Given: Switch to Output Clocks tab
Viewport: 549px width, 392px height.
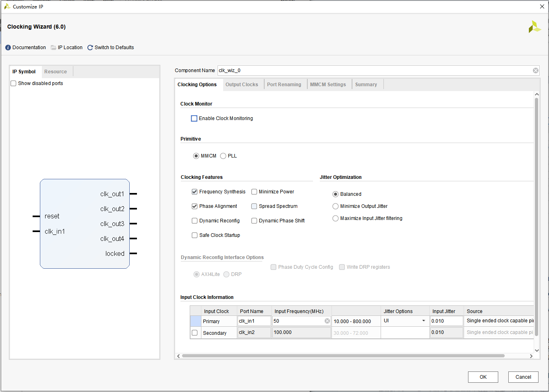Looking at the screenshot, I should [242, 85].
